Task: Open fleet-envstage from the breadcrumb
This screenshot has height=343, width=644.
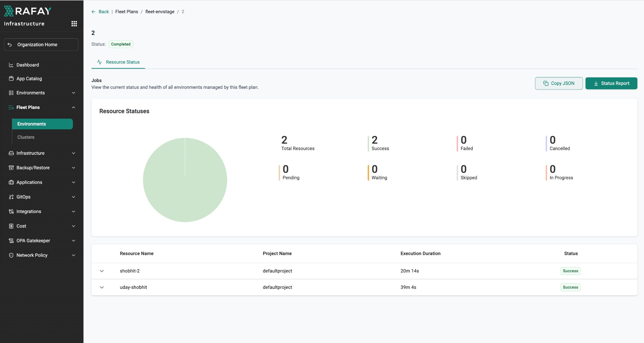Action: click(x=160, y=12)
